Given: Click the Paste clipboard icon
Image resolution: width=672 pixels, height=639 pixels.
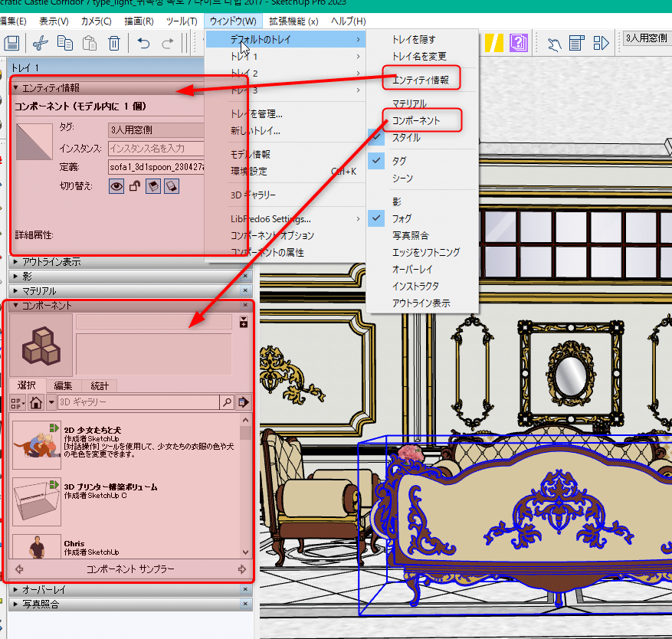Looking at the screenshot, I should tap(89, 43).
